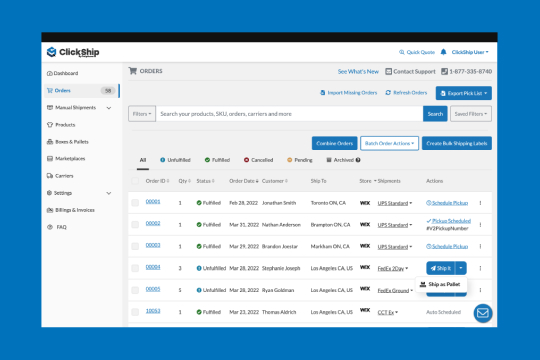Expand the Manual Shipments submenu

click(109, 108)
